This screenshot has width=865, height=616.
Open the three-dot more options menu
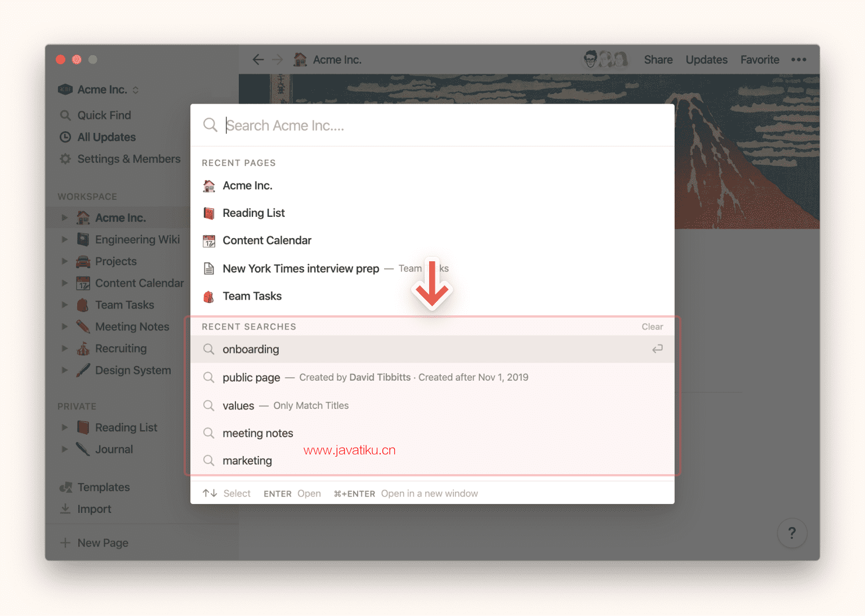coord(799,60)
